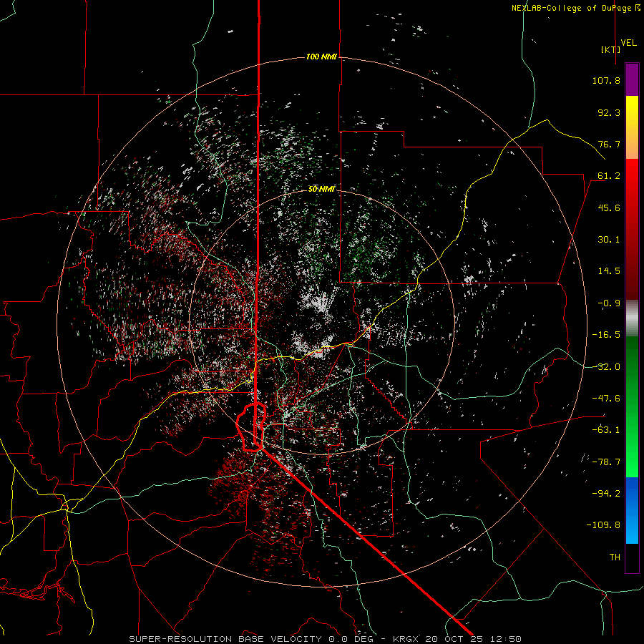This screenshot has width=644, height=644.
Task: Pick the purple segment atop the color bar
Action: 632,79
